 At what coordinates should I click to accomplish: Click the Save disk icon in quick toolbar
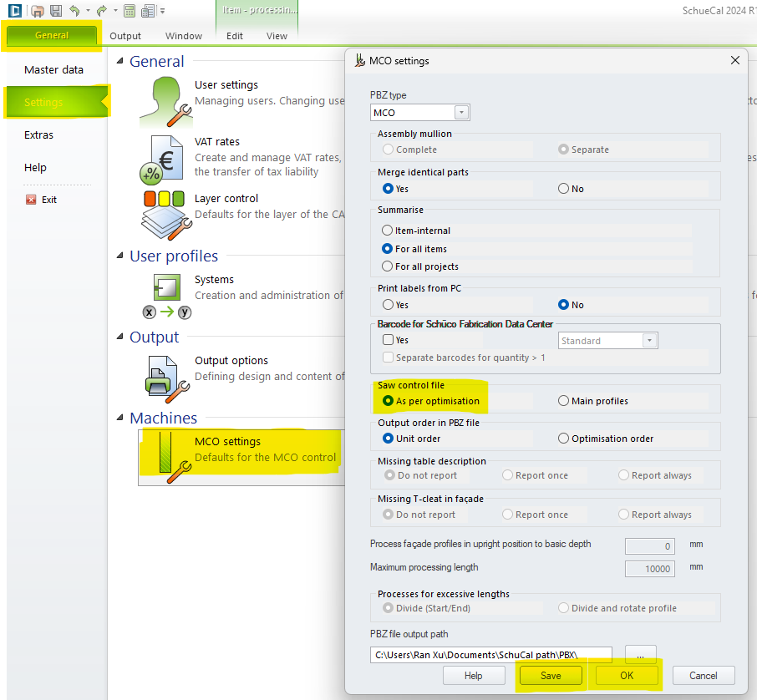pos(56,11)
